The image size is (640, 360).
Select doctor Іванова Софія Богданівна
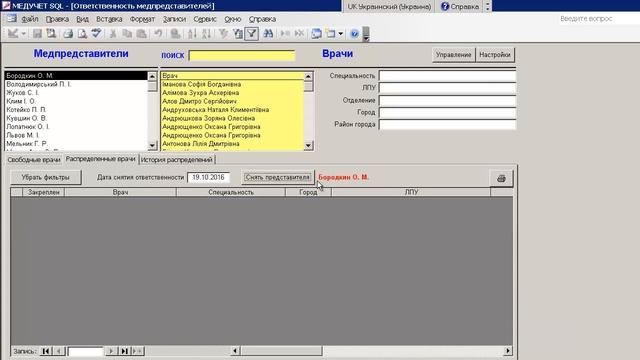tap(232, 84)
